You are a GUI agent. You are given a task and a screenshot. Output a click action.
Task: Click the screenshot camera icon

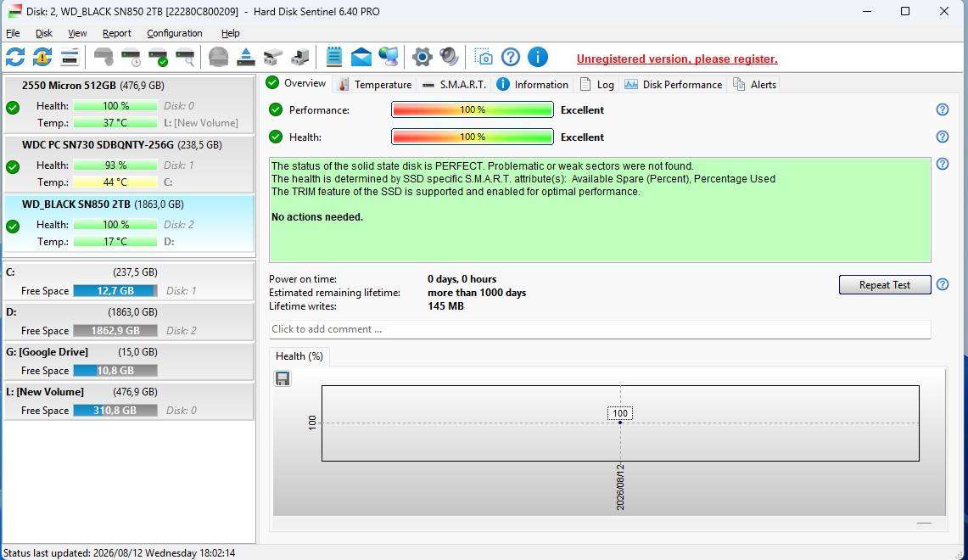tap(484, 57)
